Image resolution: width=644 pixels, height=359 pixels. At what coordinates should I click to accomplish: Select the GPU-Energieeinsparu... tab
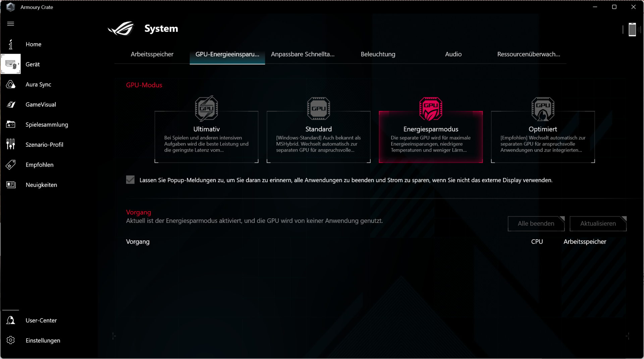pyautogui.click(x=227, y=54)
